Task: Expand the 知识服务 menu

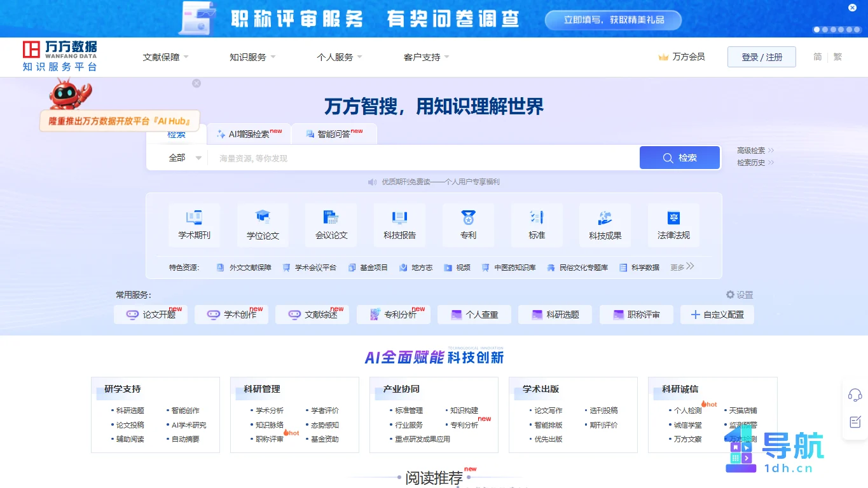Action: 252,57
